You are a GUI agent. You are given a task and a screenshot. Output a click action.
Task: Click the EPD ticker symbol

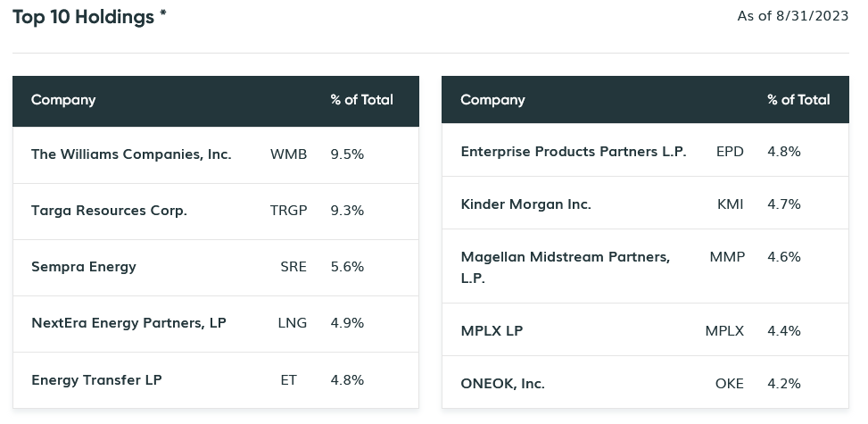point(730,152)
